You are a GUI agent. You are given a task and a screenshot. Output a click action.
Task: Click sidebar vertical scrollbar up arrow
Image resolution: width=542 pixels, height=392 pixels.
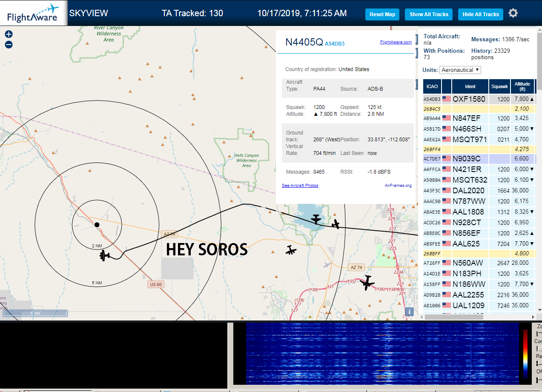click(x=539, y=30)
